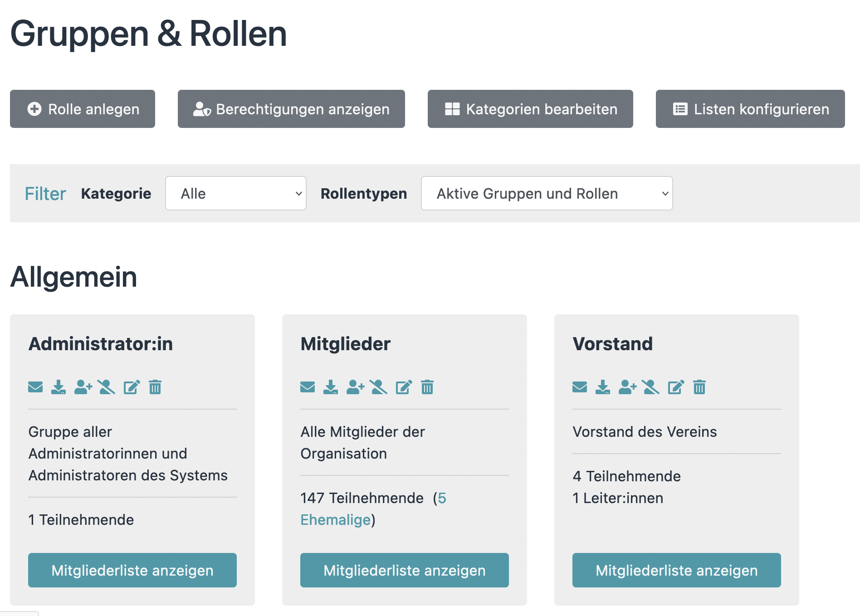Viewport: 860px width, 616px height.
Task: Click Rolle anlegen button
Action: 83,109
